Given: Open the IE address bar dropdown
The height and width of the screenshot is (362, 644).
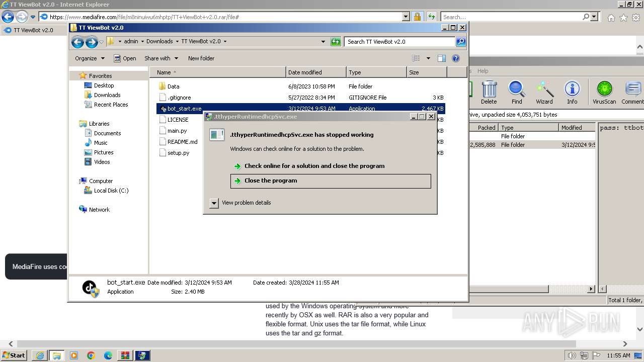Looking at the screenshot, I should tap(406, 17).
